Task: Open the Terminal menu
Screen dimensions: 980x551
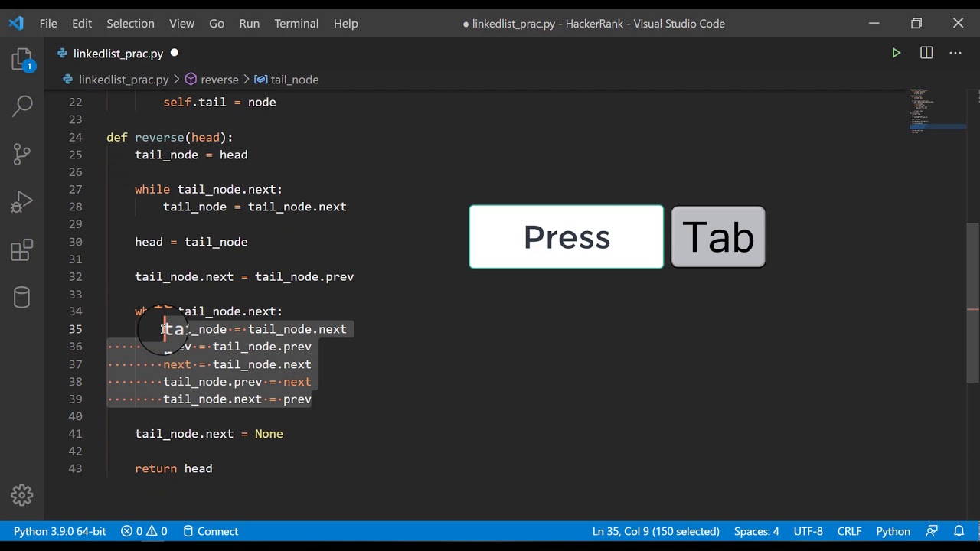Action: click(296, 23)
